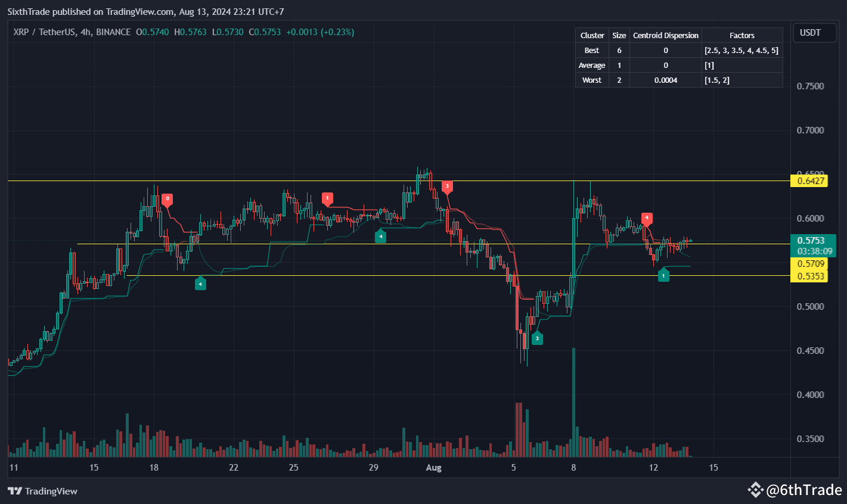Click the 6thTrade diamond watermark logo
The height and width of the screenshot is (504, 847).
pos(755,490)
